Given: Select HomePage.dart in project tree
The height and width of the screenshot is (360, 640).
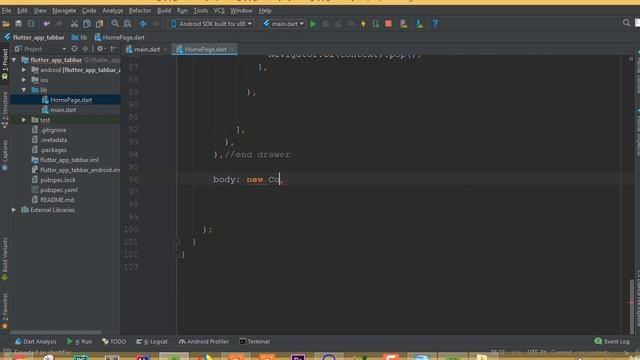Looking at the screenshot, I should 65,100.
